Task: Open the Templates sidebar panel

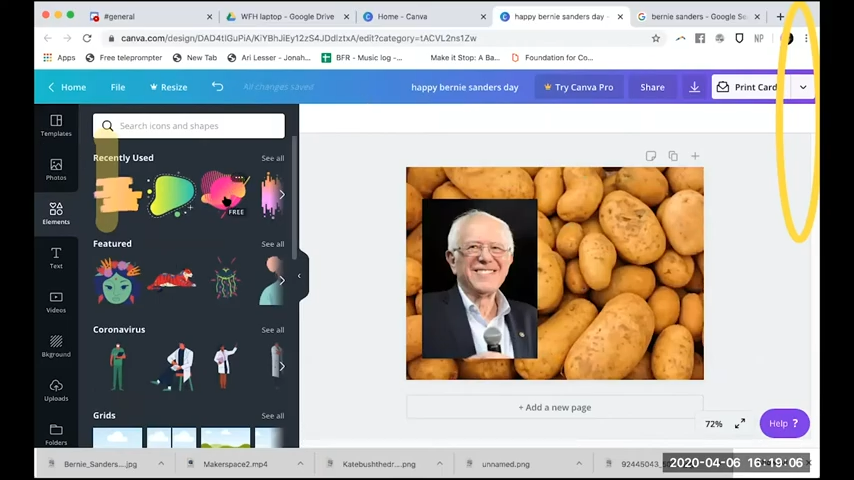Action: pos(56,125)
